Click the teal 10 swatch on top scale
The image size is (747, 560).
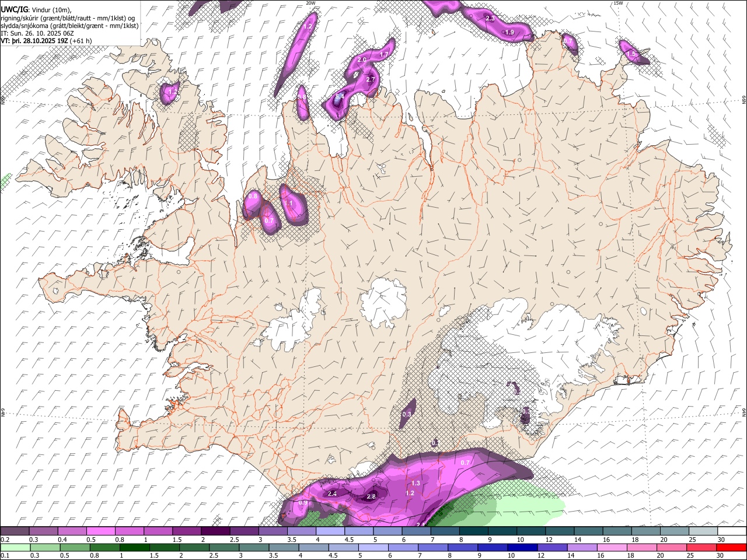click(530, 531)
